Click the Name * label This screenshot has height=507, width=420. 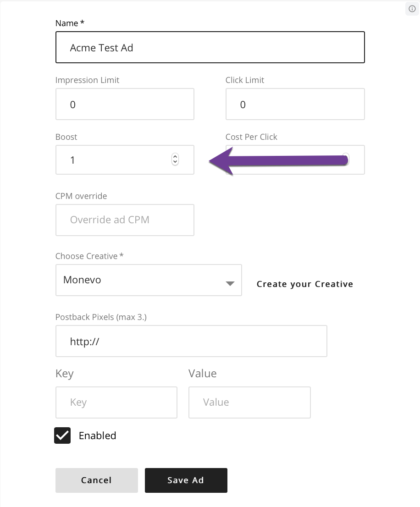(70, 23)
